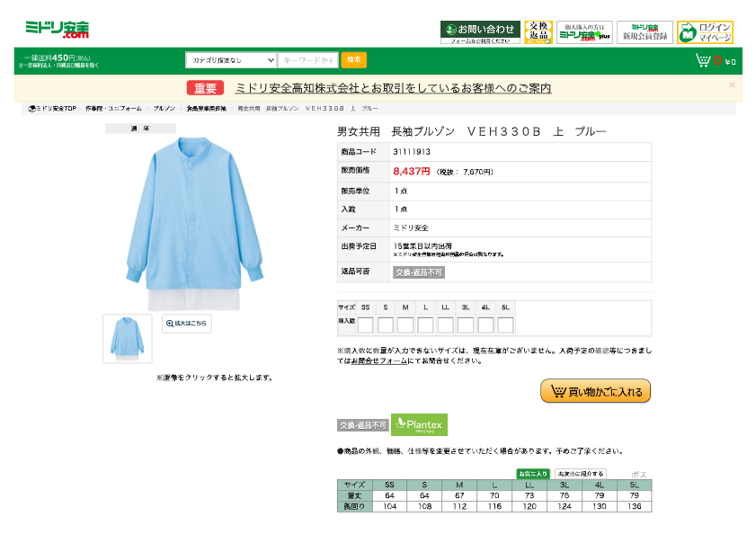The height and width of the screenshot is (534, 756).
Task: Click the キーワード search input field
Action: click(x=308, y=60)
